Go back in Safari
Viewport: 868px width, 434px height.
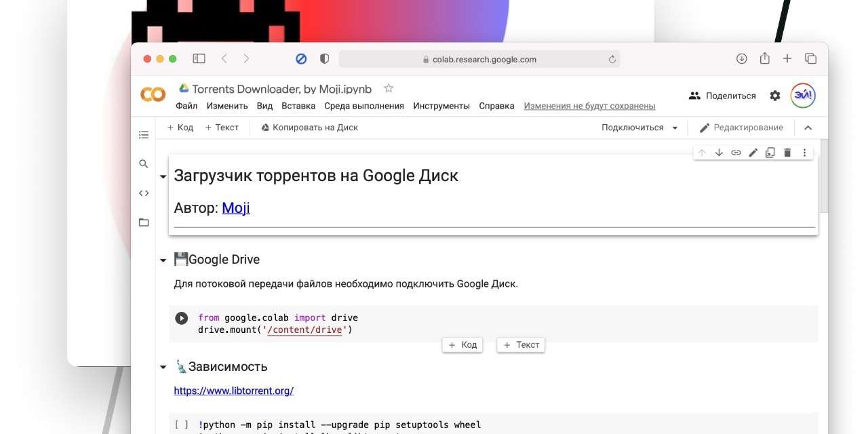pyautogui.click(x=224, y=59)
